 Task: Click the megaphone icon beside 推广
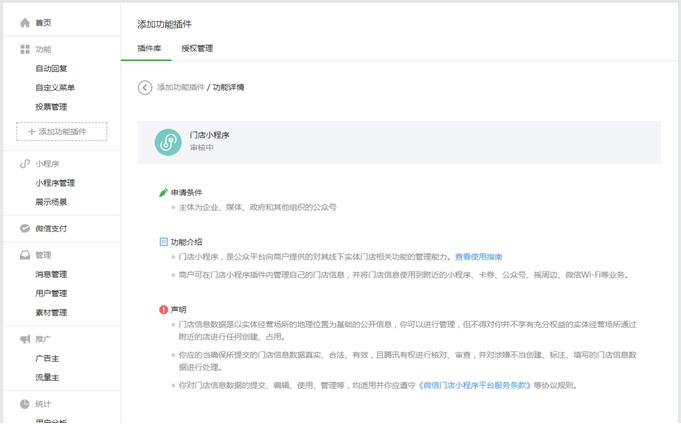[x=25, y=339]
